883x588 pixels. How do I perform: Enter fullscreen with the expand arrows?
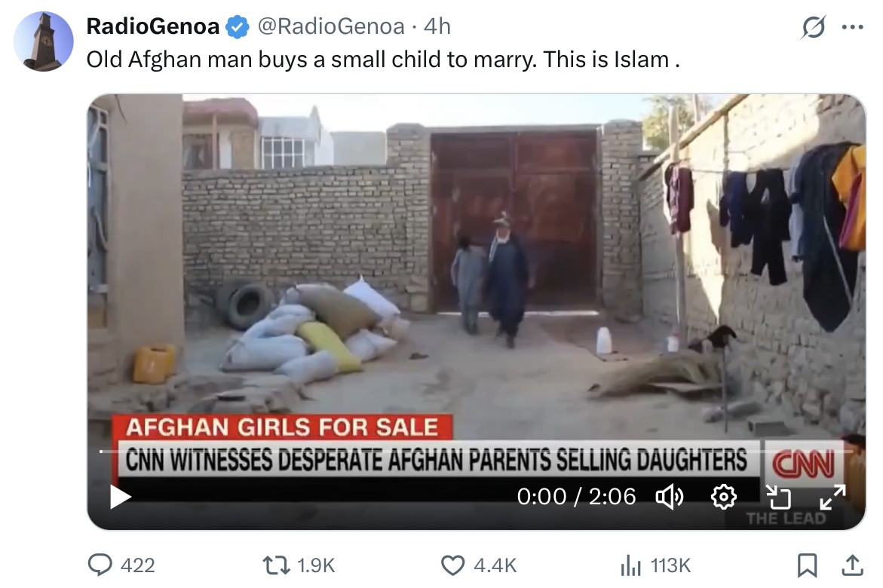[x=832, y=497]
